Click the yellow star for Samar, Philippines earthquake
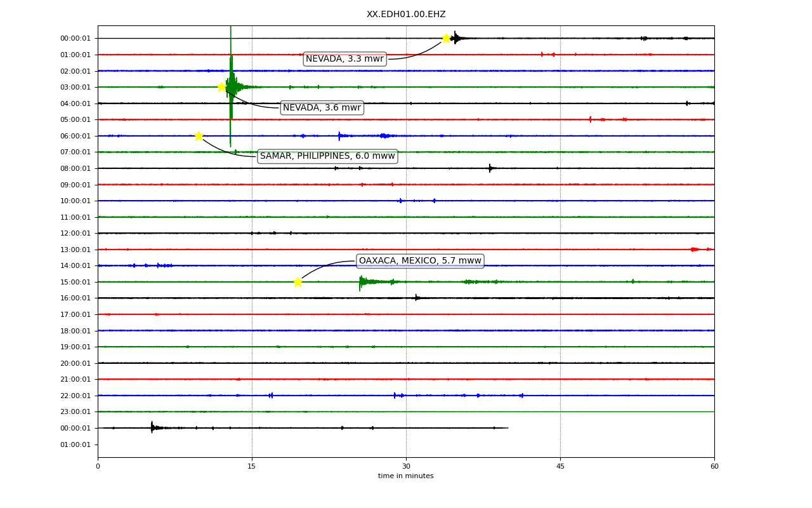The image size is (812, 508). [199, 136]
